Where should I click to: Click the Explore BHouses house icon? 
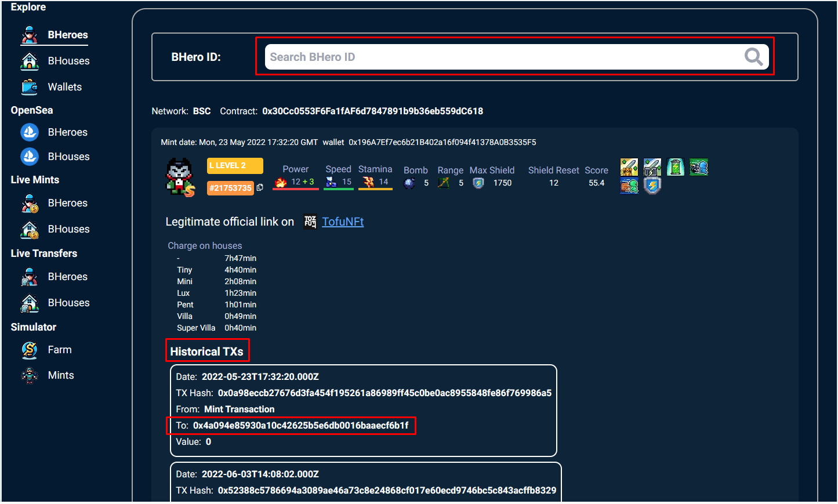point(30,61)
